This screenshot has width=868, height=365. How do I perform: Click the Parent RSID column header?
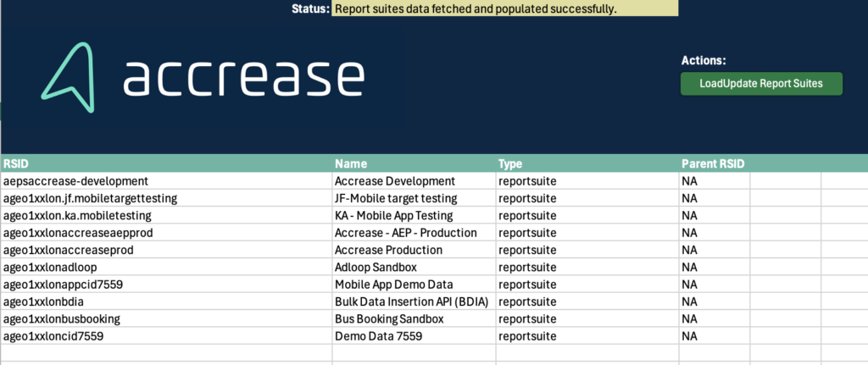click(714, 163)
